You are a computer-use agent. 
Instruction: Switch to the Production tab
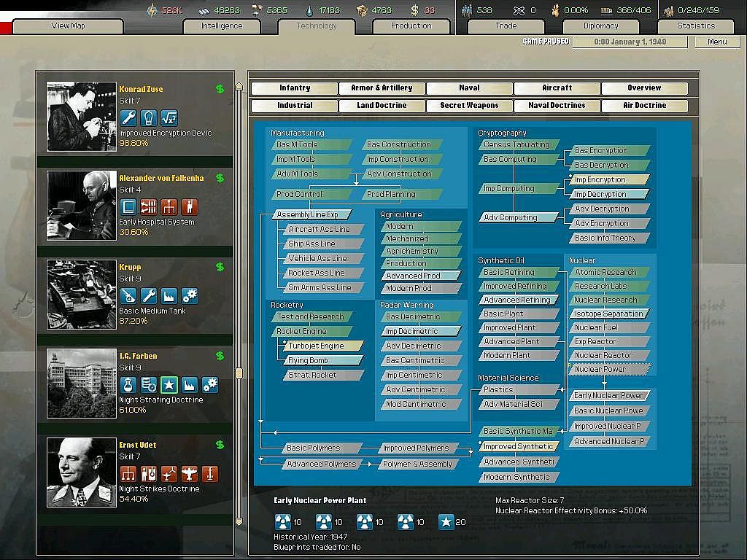(x=411, y=26)
